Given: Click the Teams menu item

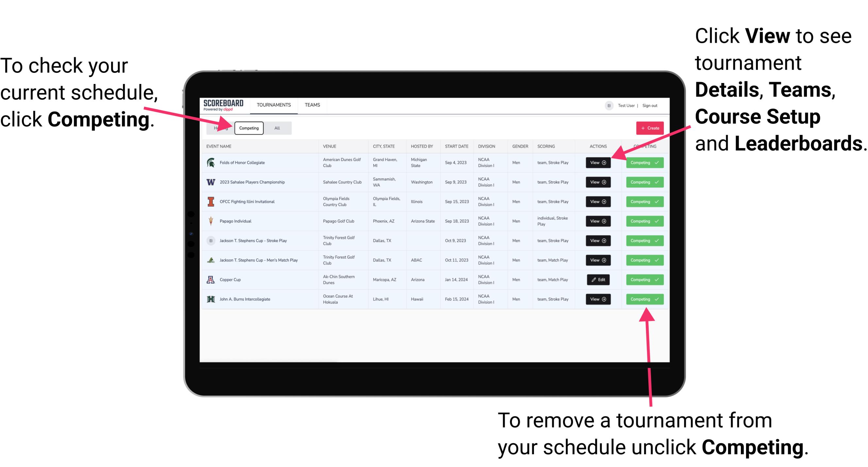Looking at the screenshot, I should [x=312, y=105].
